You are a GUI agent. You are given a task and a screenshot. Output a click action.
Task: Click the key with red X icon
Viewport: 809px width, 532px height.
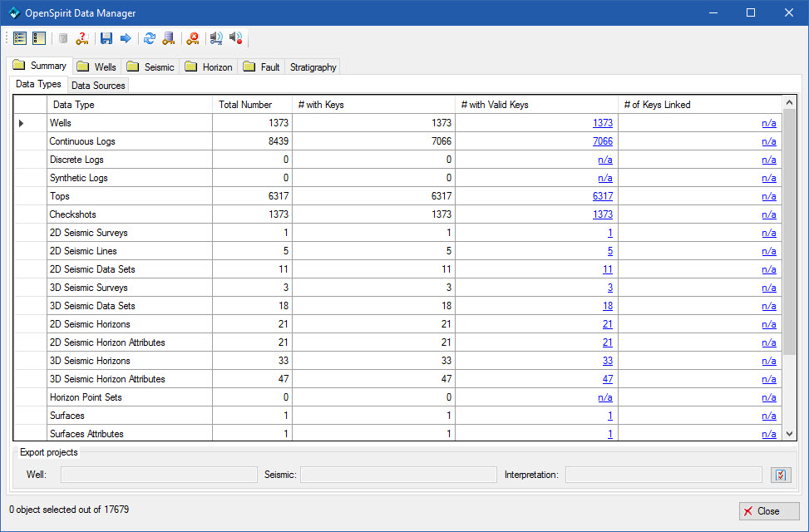[193, 38]
